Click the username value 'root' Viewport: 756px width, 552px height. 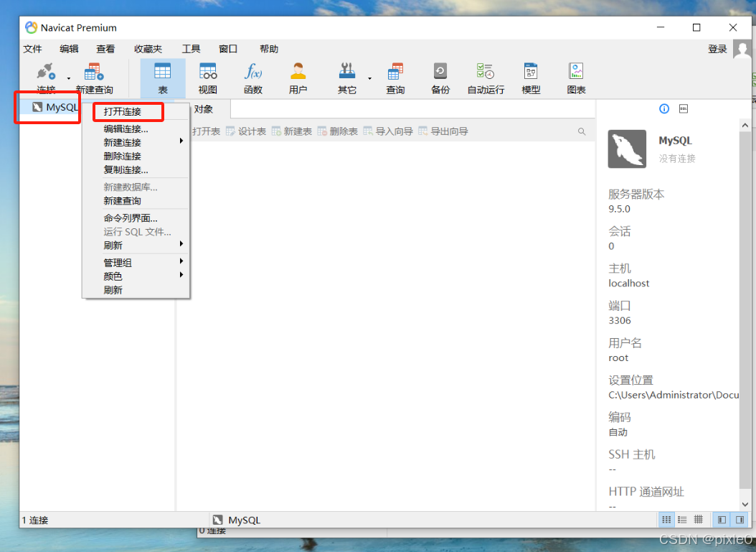click(x=618, y=358)
